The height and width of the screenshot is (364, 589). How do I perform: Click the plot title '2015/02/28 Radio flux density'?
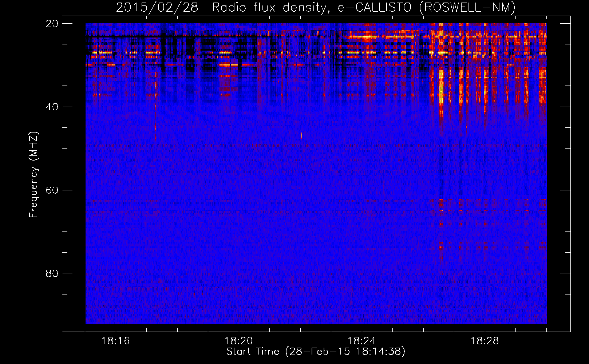tap(316, 7)
